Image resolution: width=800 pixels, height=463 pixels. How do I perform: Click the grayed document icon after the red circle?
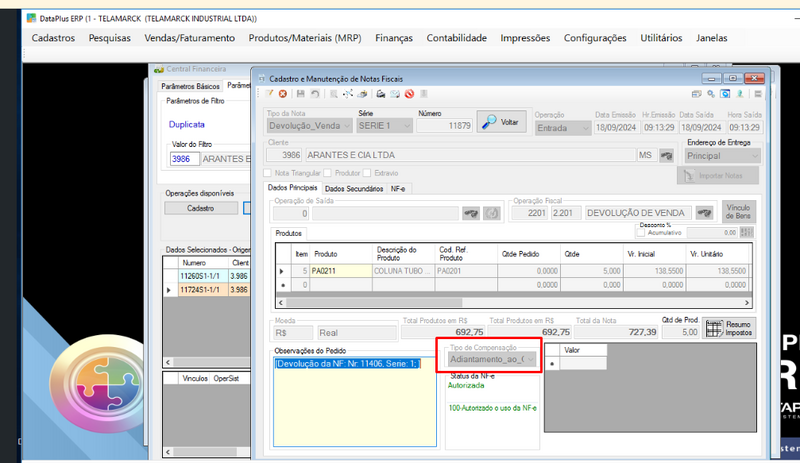[x=423, y=94]
